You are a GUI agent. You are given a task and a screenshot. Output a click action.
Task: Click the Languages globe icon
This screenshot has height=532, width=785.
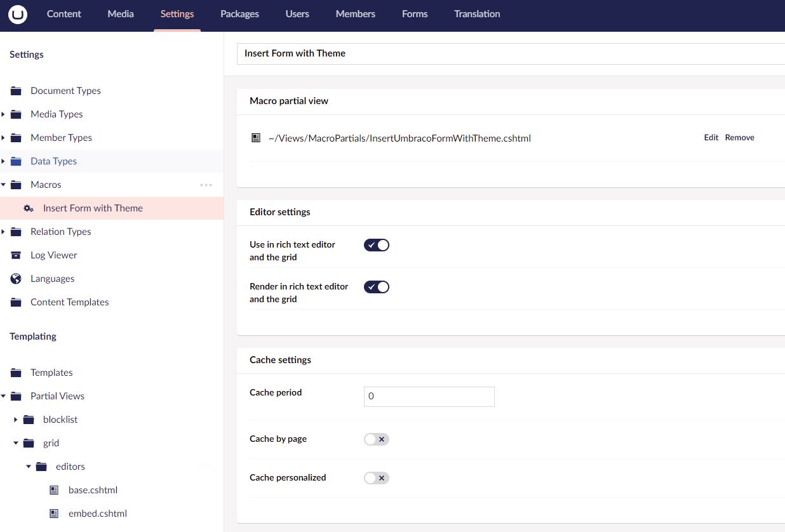(x=16, y=279)
